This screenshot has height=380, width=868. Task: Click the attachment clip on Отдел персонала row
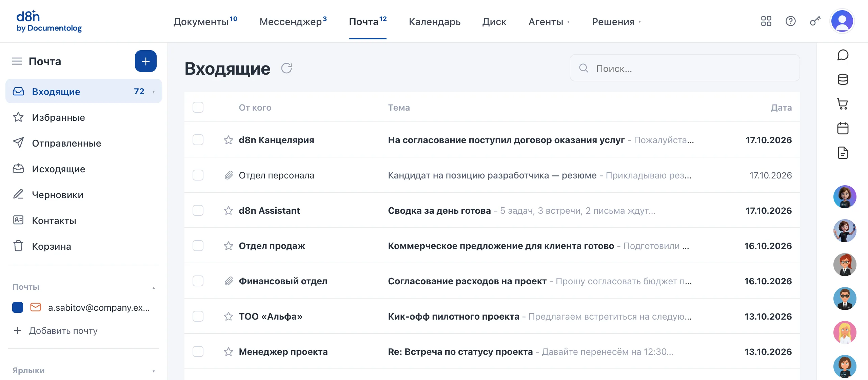click(x=229, y=175)
